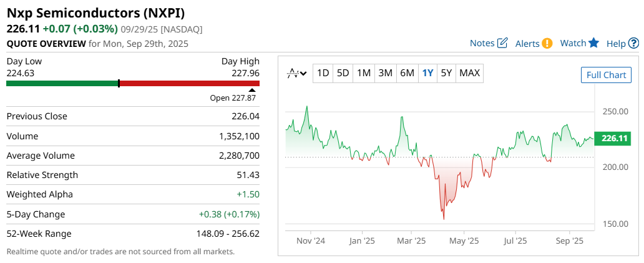Click the day range low-high bar
This screenshot has width=644, height=263.
pos(133,83)
